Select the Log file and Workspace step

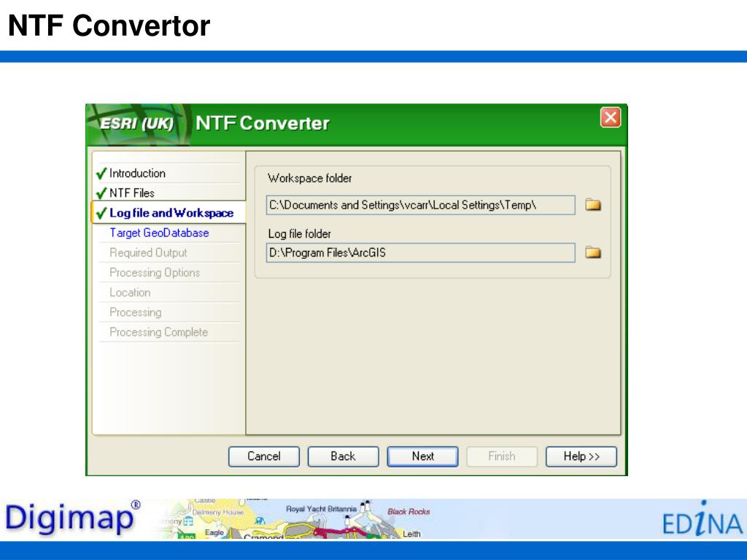tap(169, 213)
